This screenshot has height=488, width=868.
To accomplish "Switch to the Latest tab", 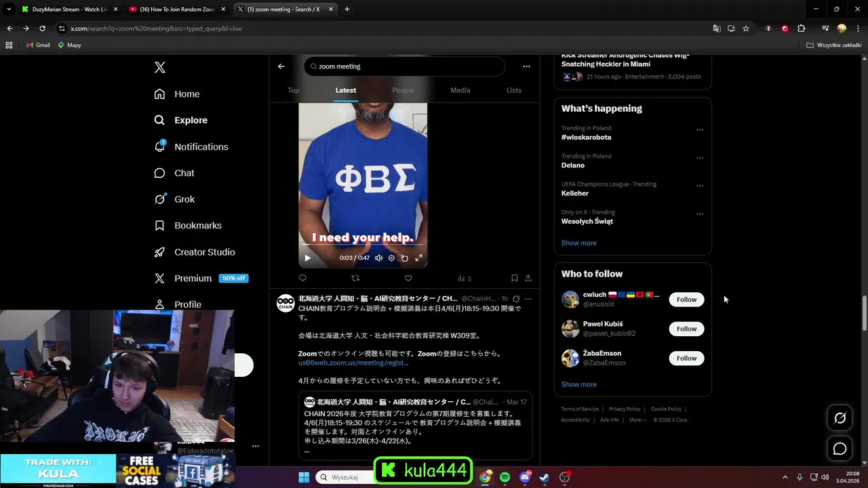I will (346, 90).
